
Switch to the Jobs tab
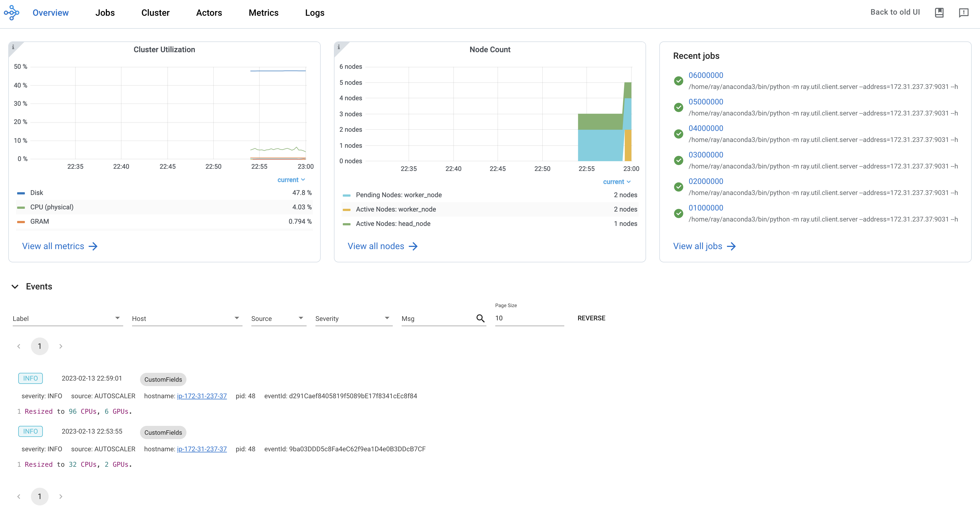[x=105, y=12]
